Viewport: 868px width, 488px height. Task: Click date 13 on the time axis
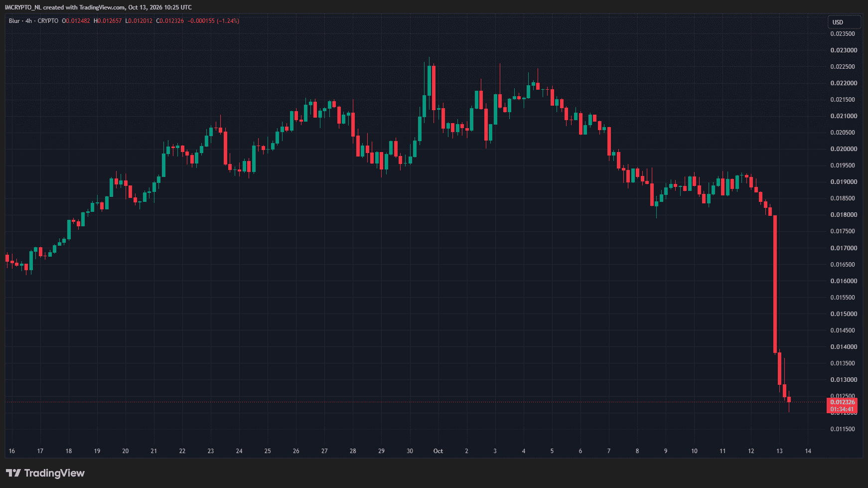pos(780,451)
